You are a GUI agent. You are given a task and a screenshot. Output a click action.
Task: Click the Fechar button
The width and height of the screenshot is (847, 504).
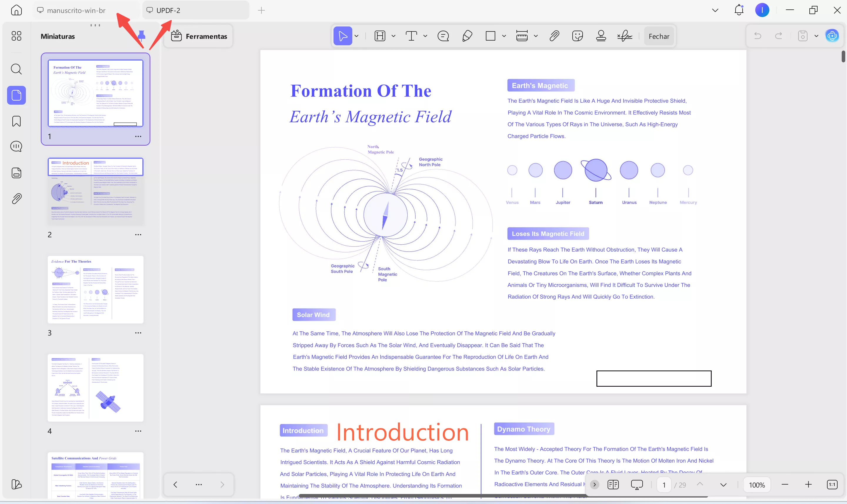[x=658, y=36]
